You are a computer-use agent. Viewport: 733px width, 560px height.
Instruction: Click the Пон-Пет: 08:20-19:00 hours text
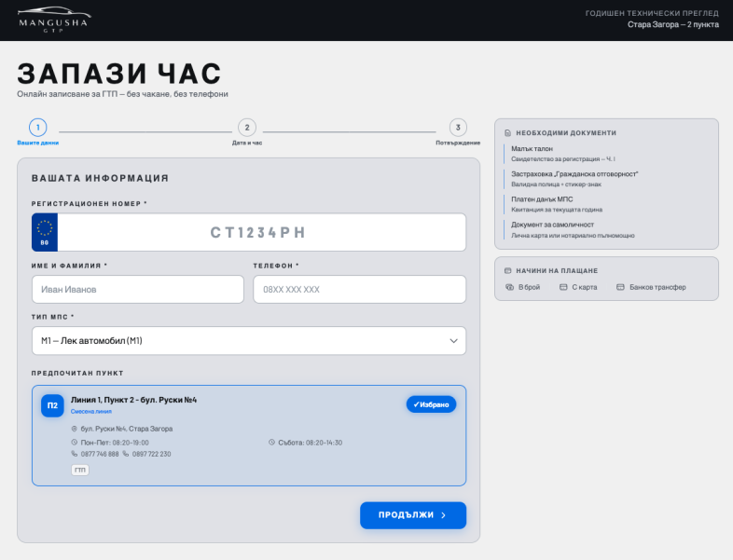click(115, 443)
